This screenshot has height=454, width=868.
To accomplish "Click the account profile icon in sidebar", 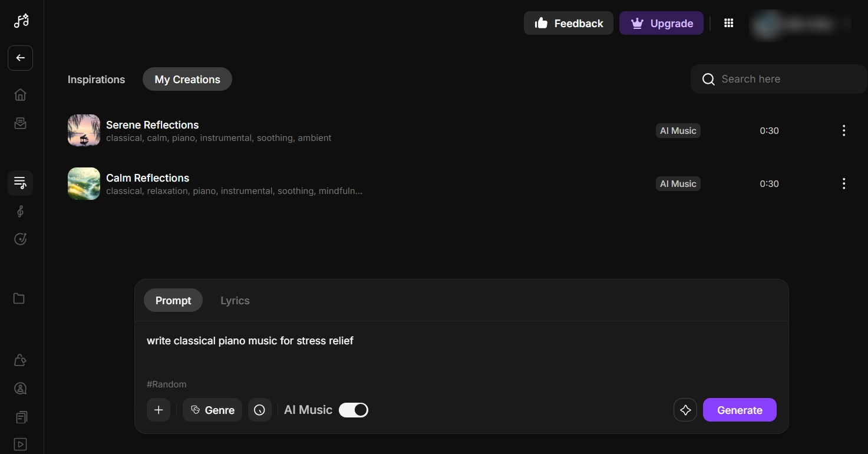I will pos(20,389).
